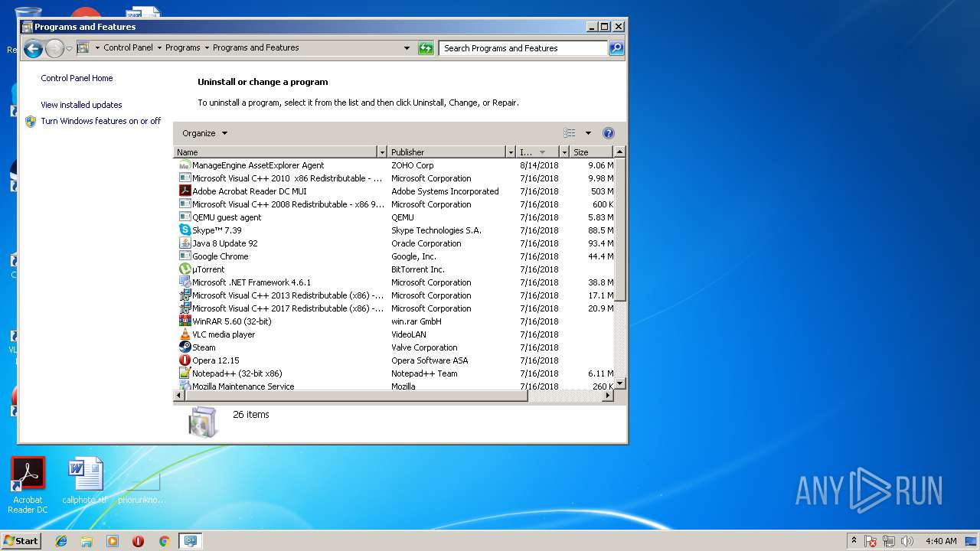Select the VLC media player cone icon
This screenshot has height=551, width=980.
pos(185,334)
